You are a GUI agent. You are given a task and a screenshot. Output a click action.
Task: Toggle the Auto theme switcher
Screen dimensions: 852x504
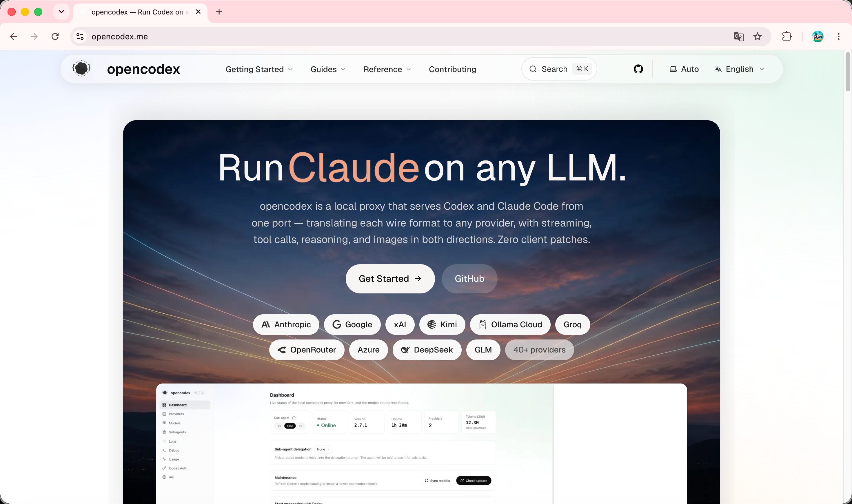click(684, 69)
